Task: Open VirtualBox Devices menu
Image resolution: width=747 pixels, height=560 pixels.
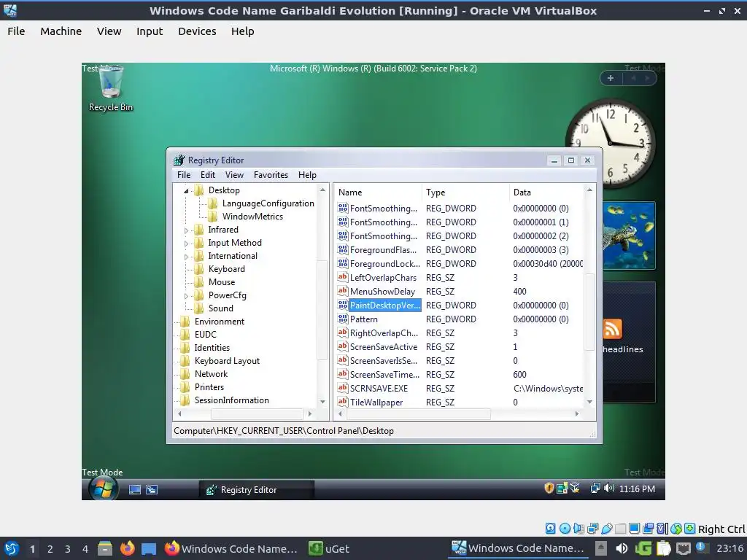Action: pos(197,31)
